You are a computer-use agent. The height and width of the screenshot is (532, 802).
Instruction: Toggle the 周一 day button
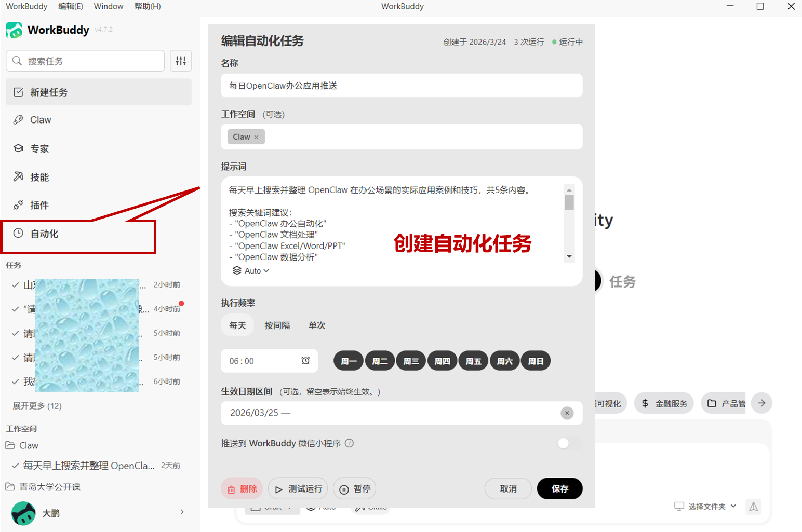(x=349, y=361)
